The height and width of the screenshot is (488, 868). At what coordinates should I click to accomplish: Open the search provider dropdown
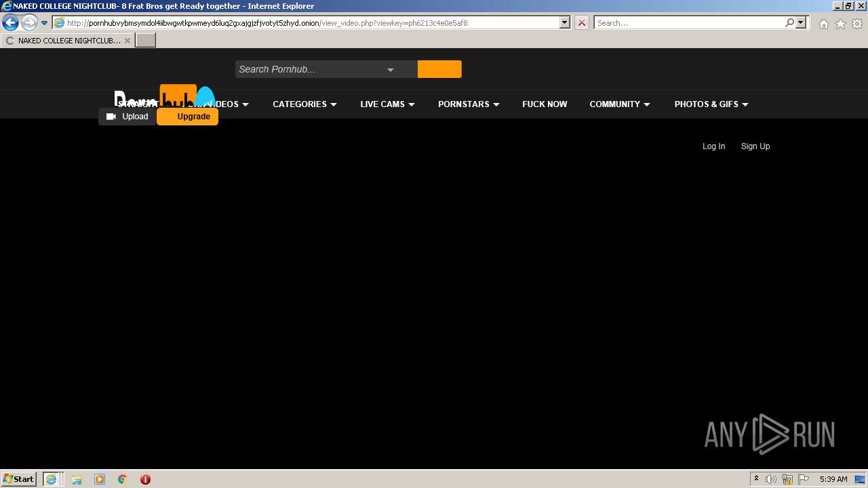click(801, 22)
